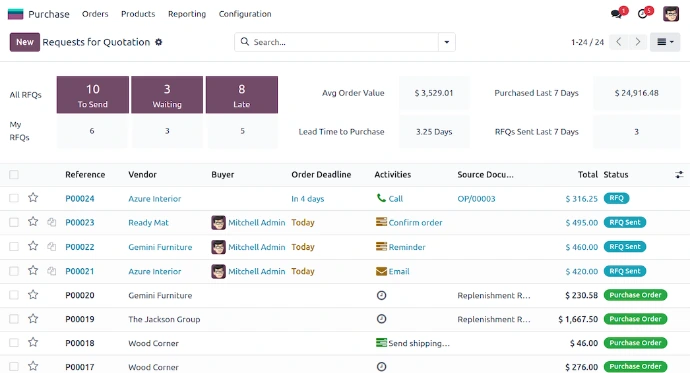Viewport: 690px width, 373px height.
Task: Go to previous page arrow
Action: tap(619, 42)
